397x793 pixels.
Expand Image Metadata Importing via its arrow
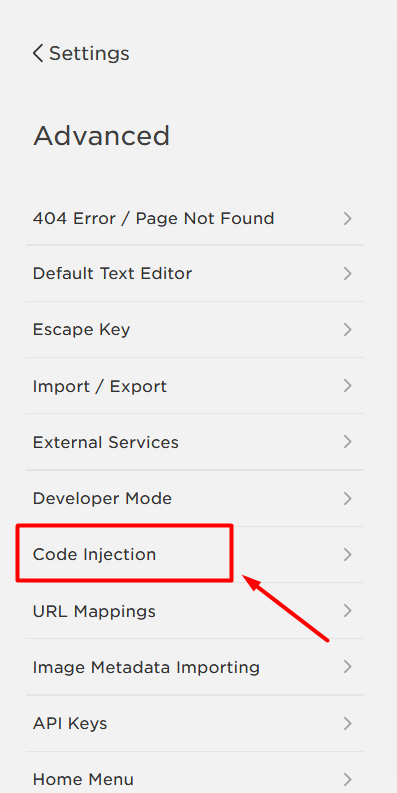[347, 667]
